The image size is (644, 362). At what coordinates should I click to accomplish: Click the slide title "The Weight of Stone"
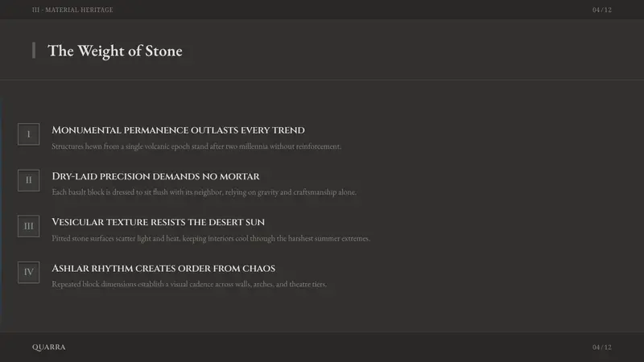coord(115,51)
